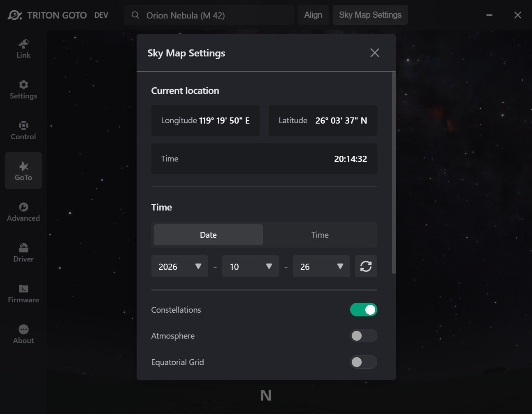This screenshot has height=414, width=532.
Task: Close the Triton GoTo application window
Action: pos(518,15)
